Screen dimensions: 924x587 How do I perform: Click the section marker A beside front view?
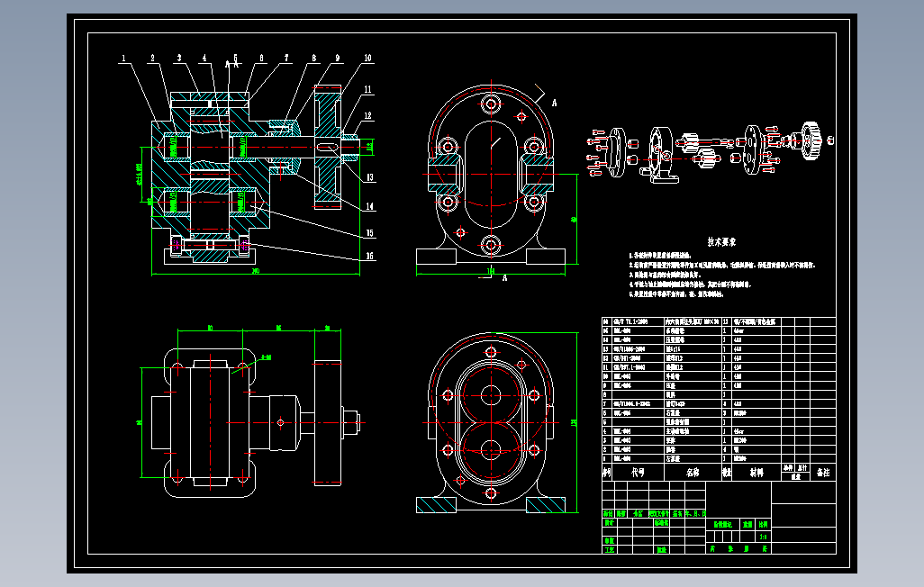click(x=554, y=103)
